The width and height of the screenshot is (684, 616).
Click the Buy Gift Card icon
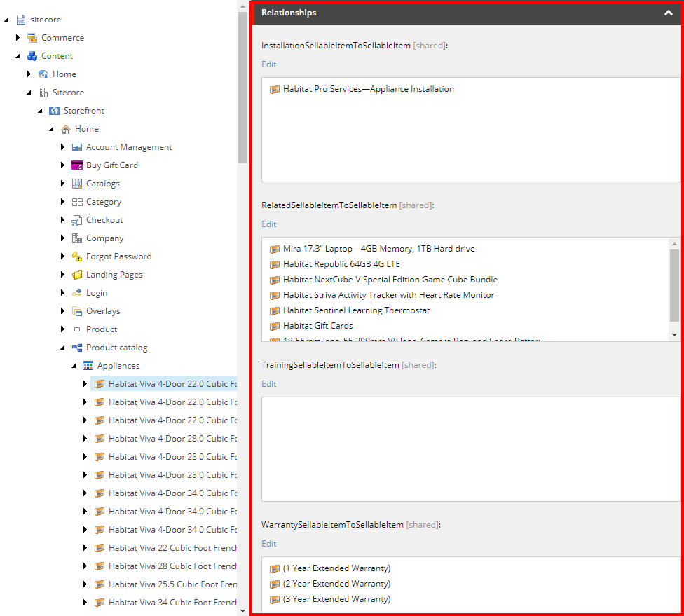(77, 165)
